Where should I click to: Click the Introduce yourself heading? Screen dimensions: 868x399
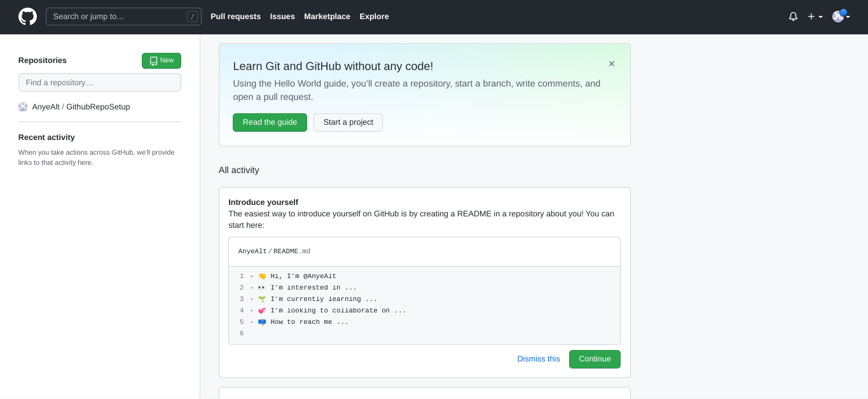pos(263,202)
